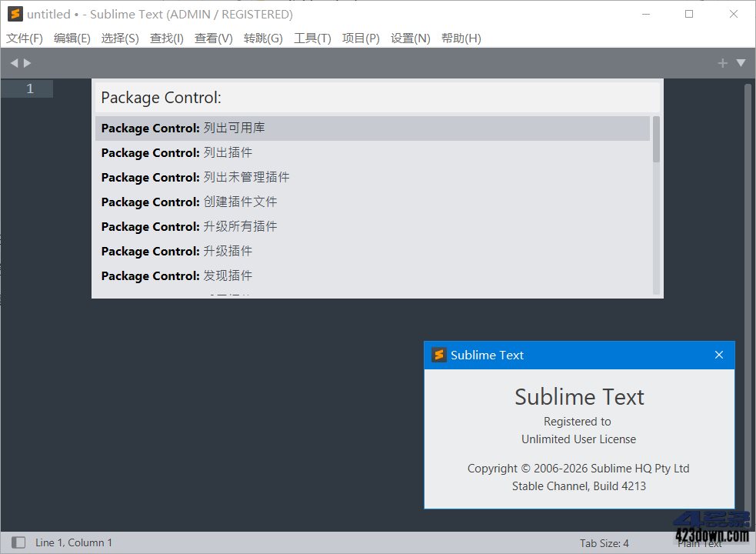756x554 pixels.
Task: Toggle the sidebar icon in status bar
Action: point(18,542)
